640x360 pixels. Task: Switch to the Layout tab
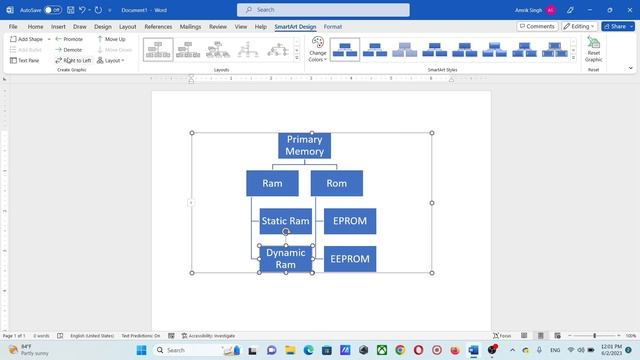(x=128, y=27)
